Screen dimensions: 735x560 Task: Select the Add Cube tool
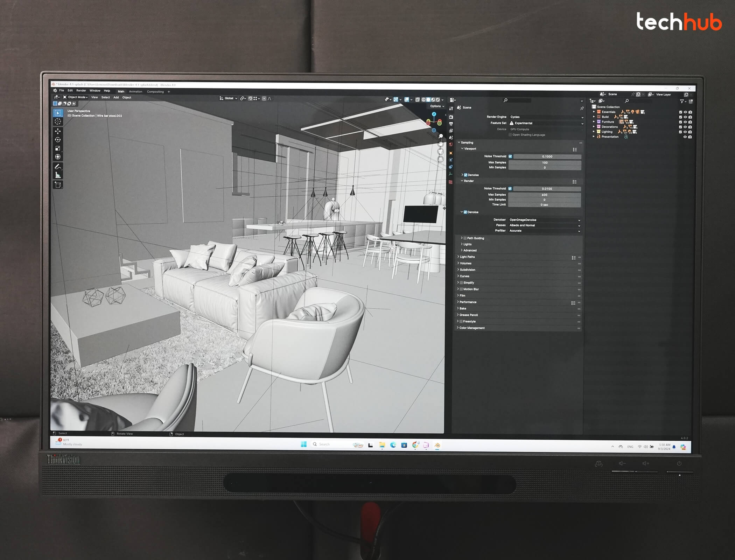[x=58, y=185]
